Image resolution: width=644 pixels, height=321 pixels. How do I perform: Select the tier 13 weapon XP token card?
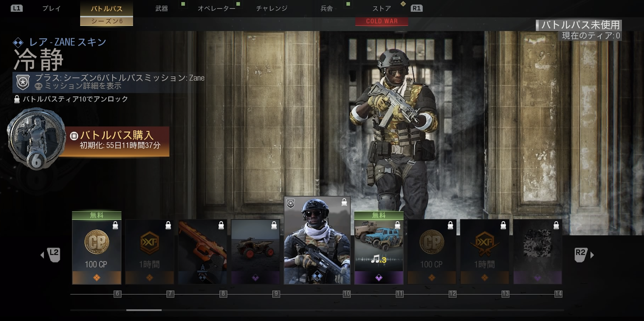[485, 251]
